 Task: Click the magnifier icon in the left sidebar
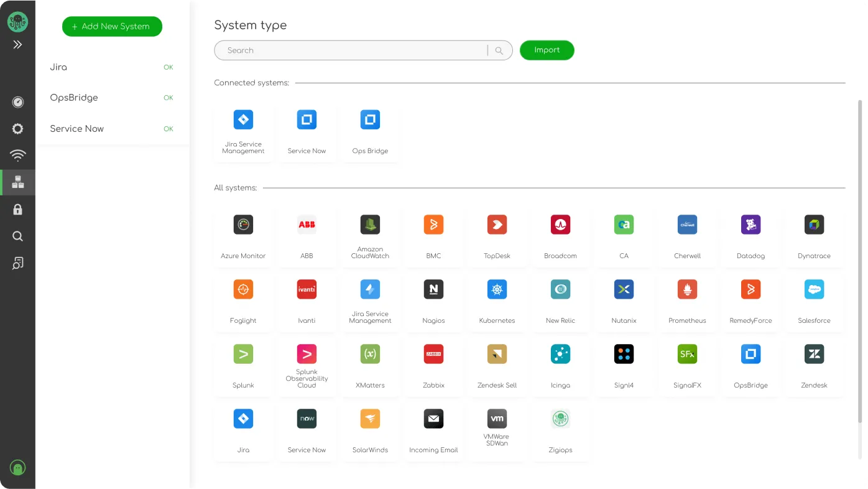(17, 236)
